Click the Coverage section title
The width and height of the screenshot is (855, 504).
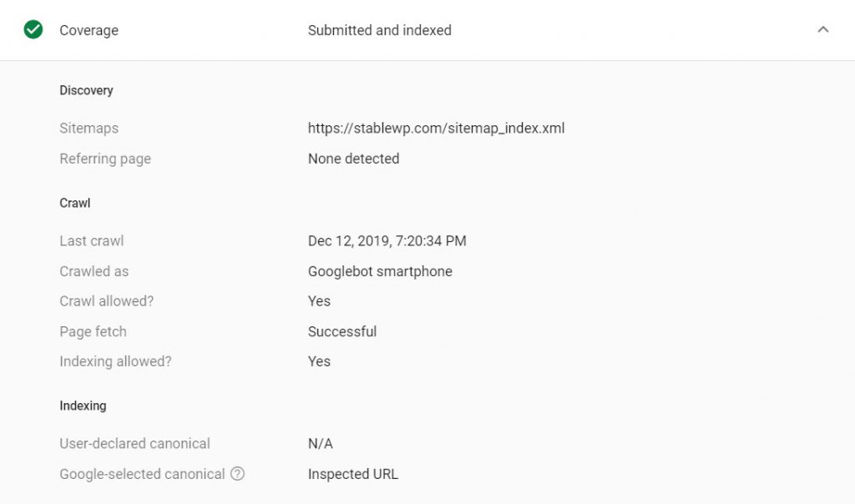coord(89,30)
